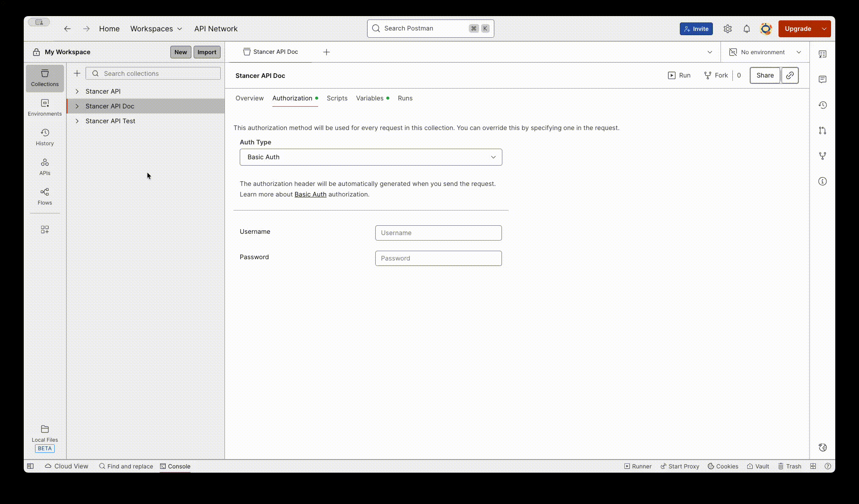The width and height of the screenshot is (859, 504).
Task: Open the Environments panel
Action: [44, 107]
